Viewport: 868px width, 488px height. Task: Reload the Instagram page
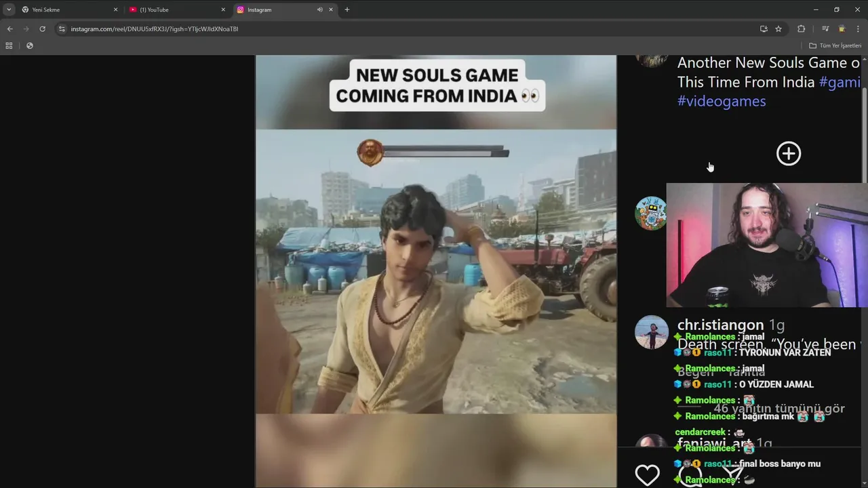(x=42, y=28)
